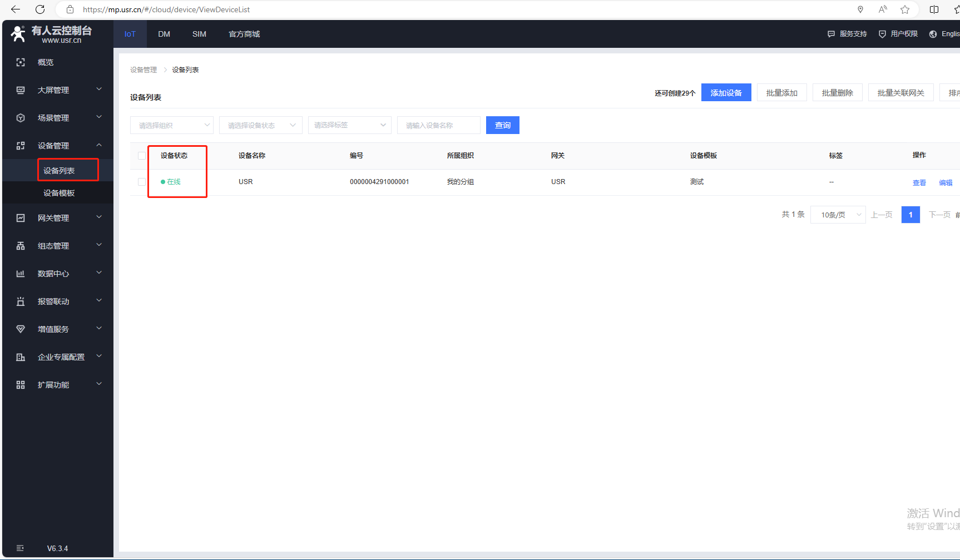Viewport: 960px width, 560px height.
Task: Click the 概览 overview icon in sidebar
Action: tap(21, 62)
